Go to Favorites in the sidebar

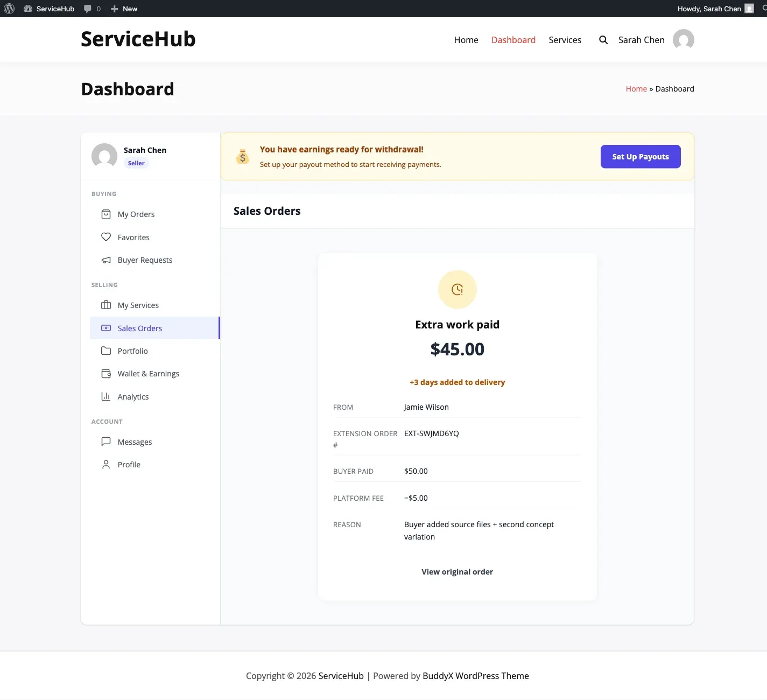pos(155,237)
